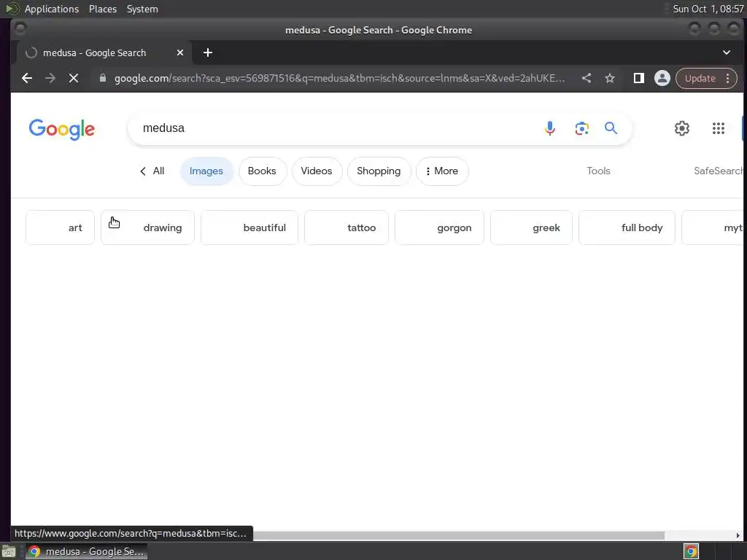Viewport: 747px width, 560px height.
Task: Filter images by the art chip
Action: 60,227
